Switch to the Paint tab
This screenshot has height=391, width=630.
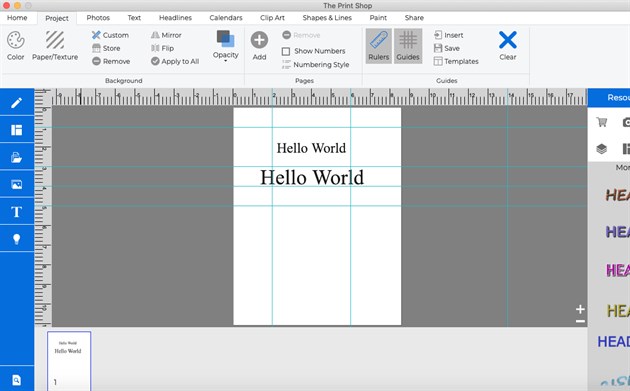tap(378, 18)
